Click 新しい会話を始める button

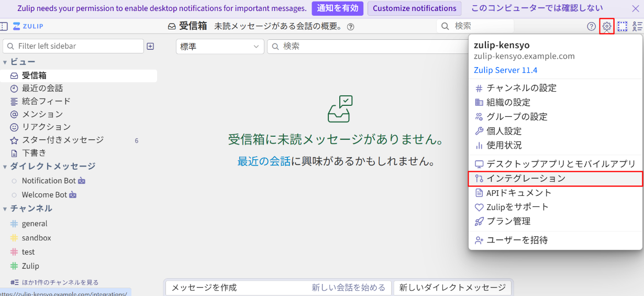tap(348, 288)
